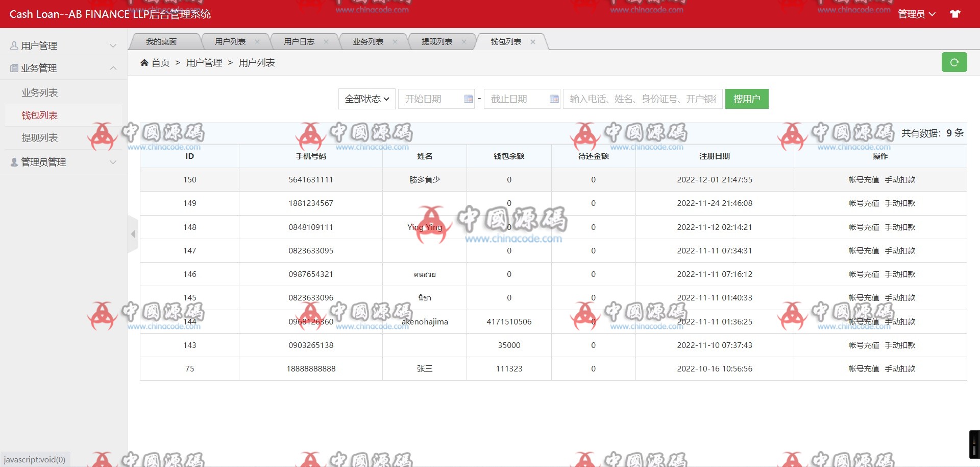Switch to the 我的桌面 tab
This screenshot has width=980, height=467.
(161, 42)
